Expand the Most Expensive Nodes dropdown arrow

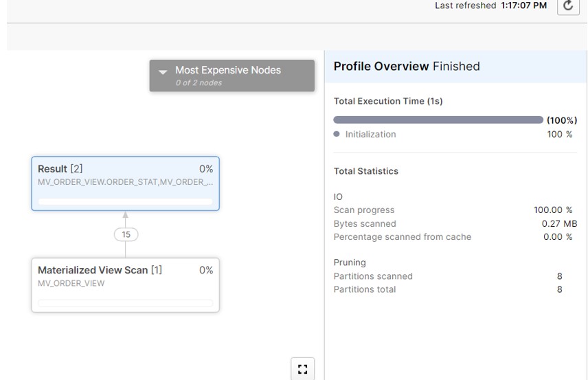tap(163, 71)
